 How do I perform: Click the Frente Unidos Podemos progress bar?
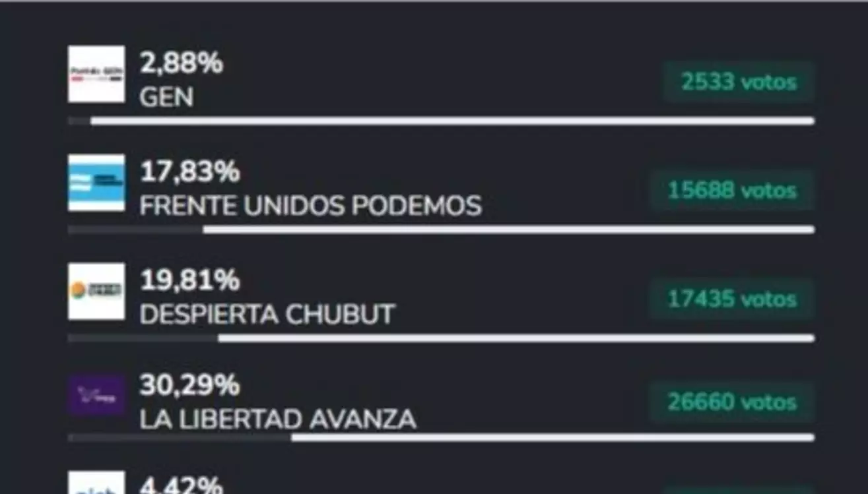[x=441, y=230]
